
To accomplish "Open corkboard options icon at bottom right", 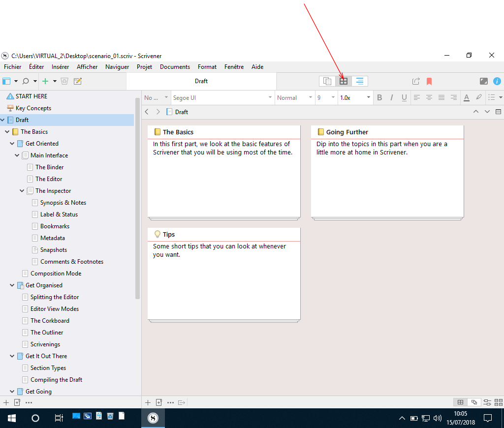I will pos(499,402).
